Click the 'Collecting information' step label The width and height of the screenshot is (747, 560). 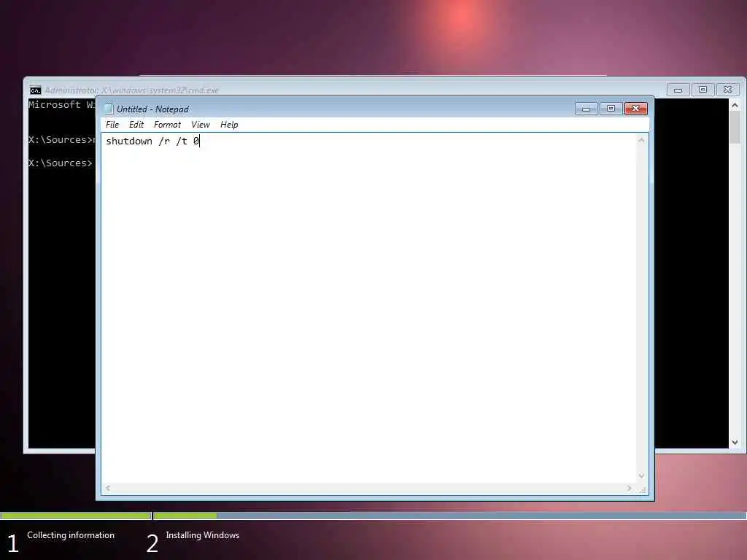tap(71, 535)
